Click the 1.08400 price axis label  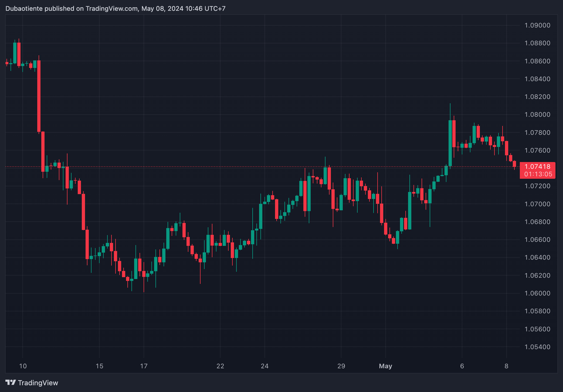pos(537,79)
